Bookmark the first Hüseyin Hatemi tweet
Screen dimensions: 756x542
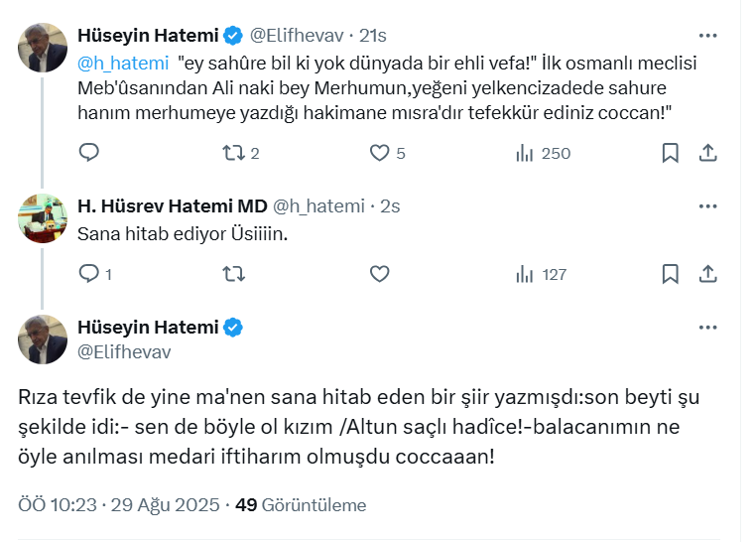[671, 153]
